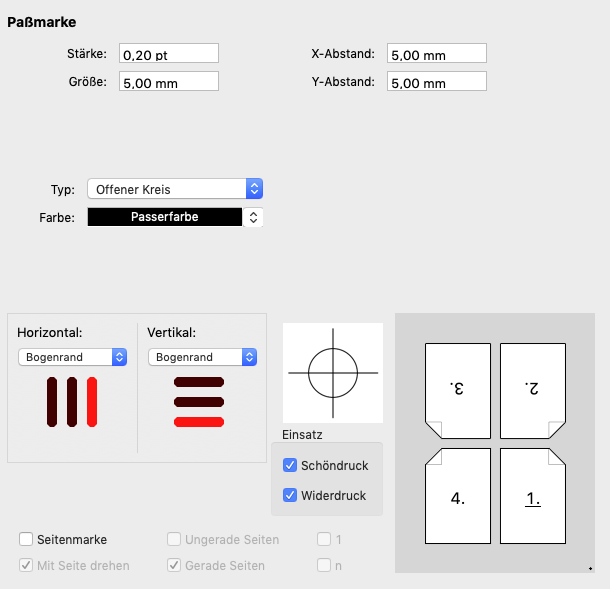Click the Größe input field

click(x=169, y=81)
